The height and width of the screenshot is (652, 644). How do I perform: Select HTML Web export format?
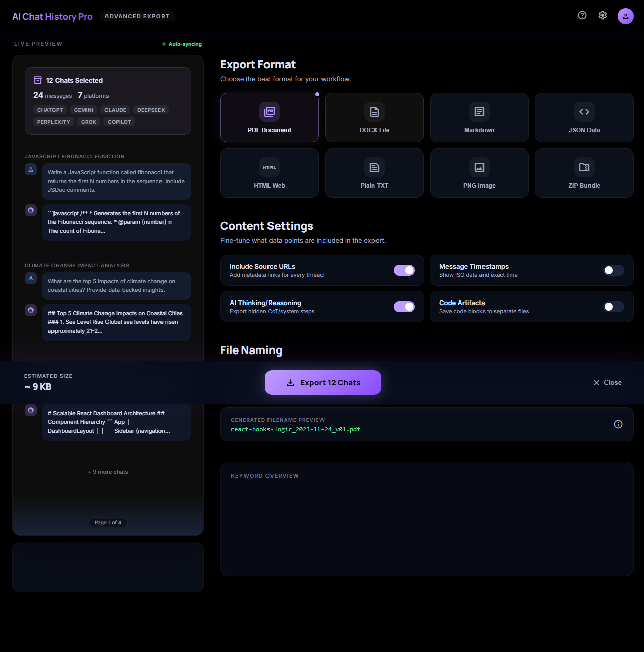tap(270, 173)
